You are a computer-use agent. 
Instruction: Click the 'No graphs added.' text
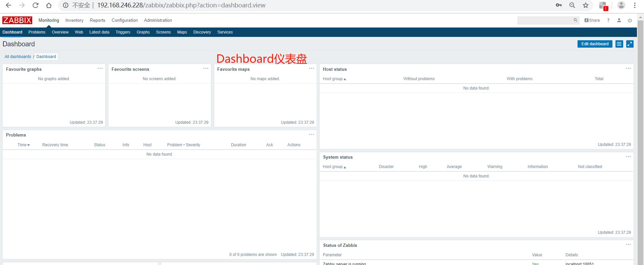click(54, 79)
